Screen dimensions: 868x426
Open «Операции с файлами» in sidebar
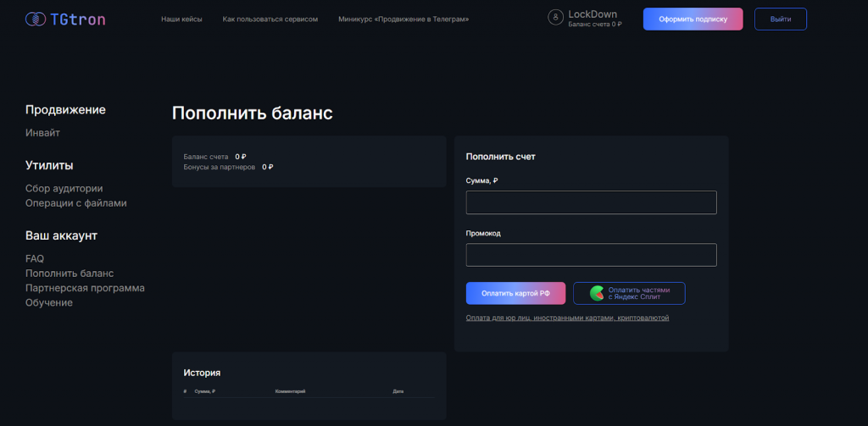[x=76, y=203]
